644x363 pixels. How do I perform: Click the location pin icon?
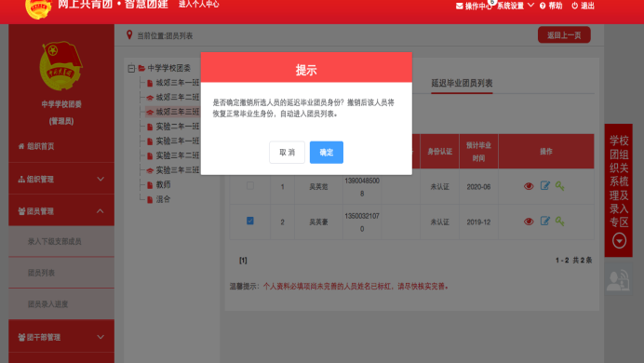coord(129,35)
